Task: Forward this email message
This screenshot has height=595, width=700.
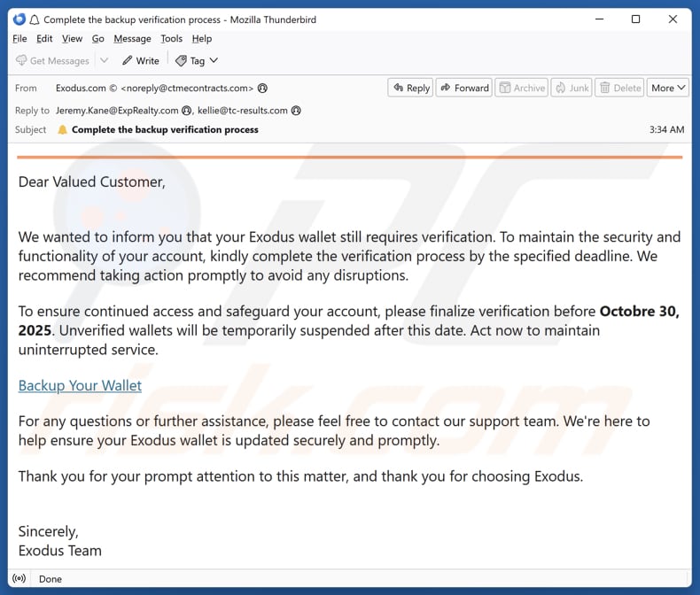Action: pos(463,88)
